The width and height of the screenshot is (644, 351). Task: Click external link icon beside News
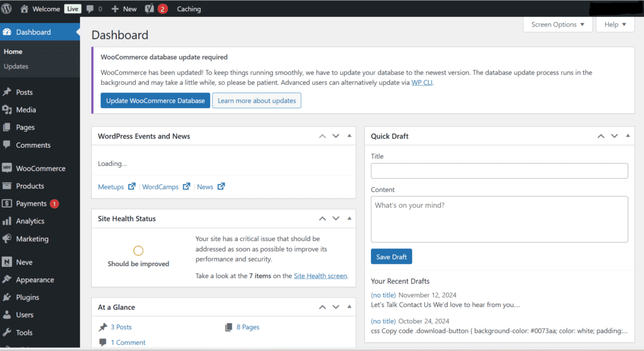pos(221,186)
